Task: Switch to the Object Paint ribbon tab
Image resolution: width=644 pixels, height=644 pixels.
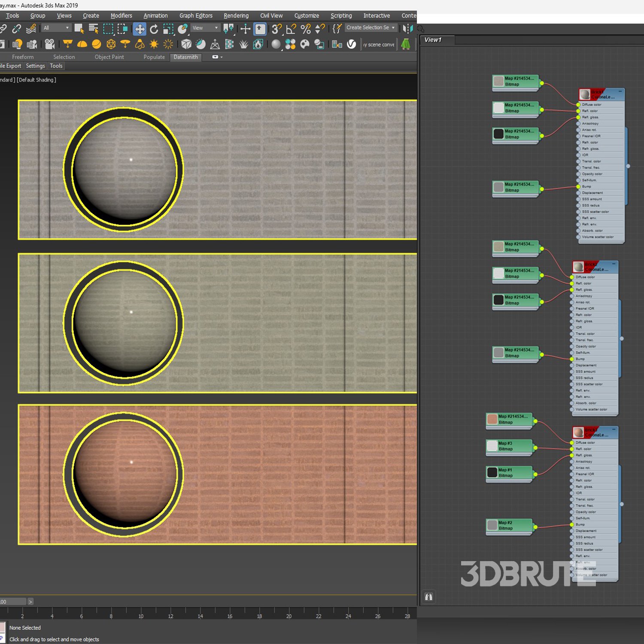Action: (x=109, y=57)
